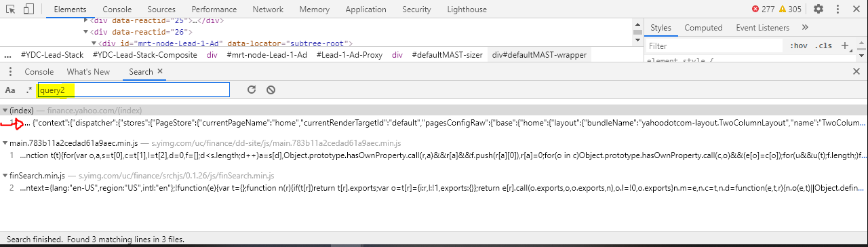The height and width of the screenshot is (247, 868).
Task: Select #YDC-Lead-Stack breadcrumb
Action: click(52, 55)
